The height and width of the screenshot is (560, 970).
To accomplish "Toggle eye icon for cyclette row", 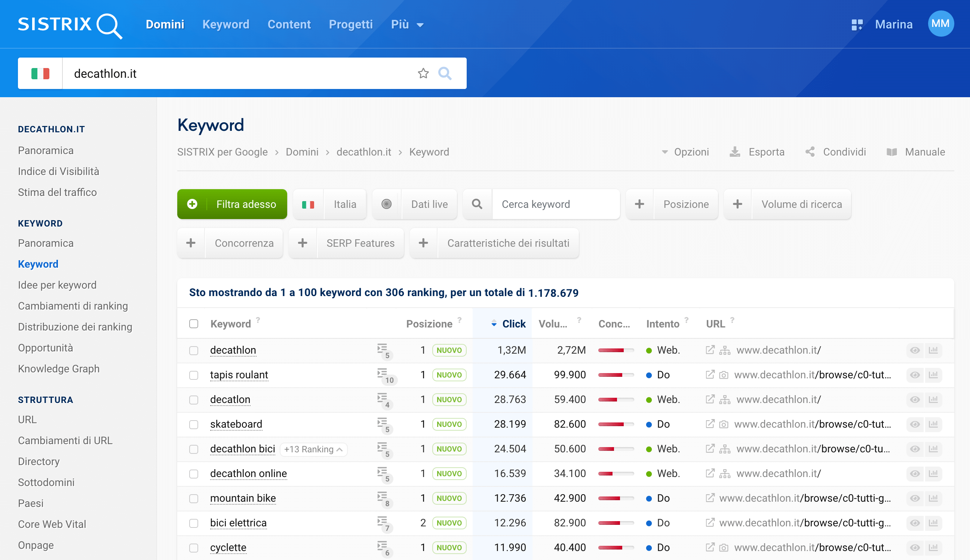I will coord(915,547).
